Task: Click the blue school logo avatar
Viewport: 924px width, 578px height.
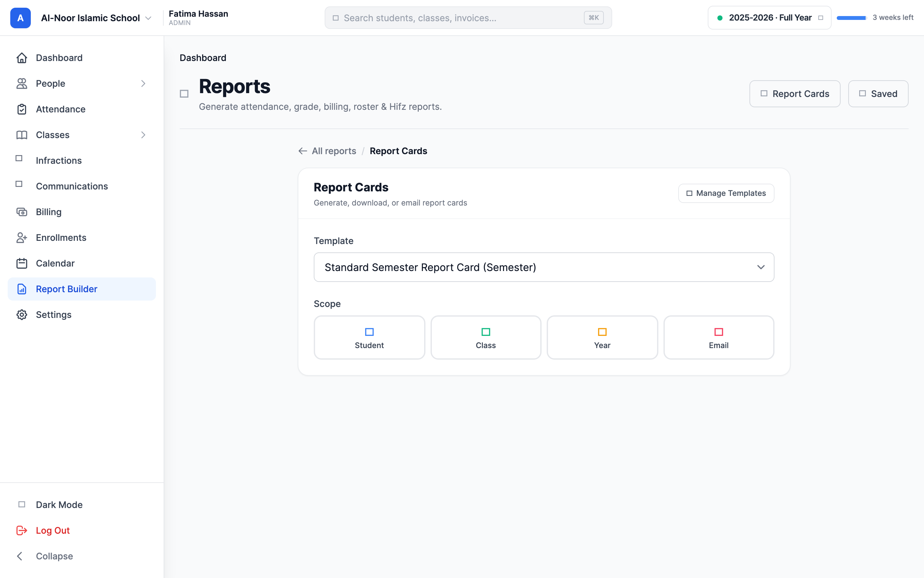Action: 20,18
